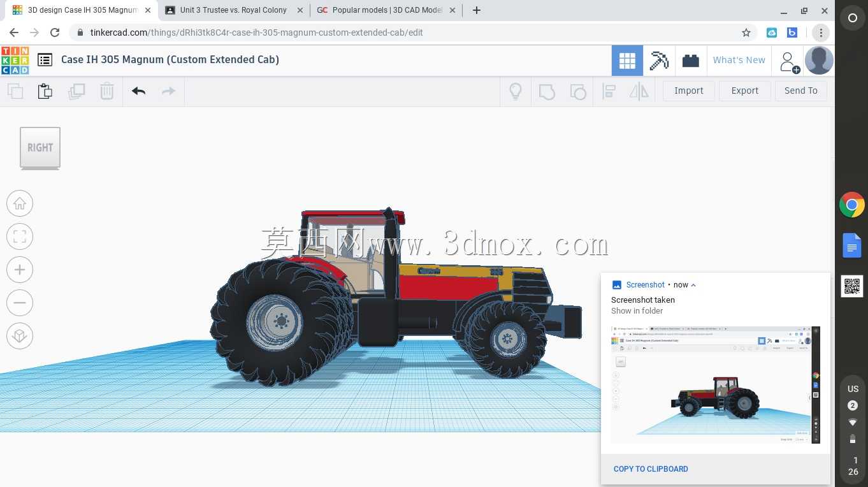Open Chrome three-dot menu

pos(821,33)
